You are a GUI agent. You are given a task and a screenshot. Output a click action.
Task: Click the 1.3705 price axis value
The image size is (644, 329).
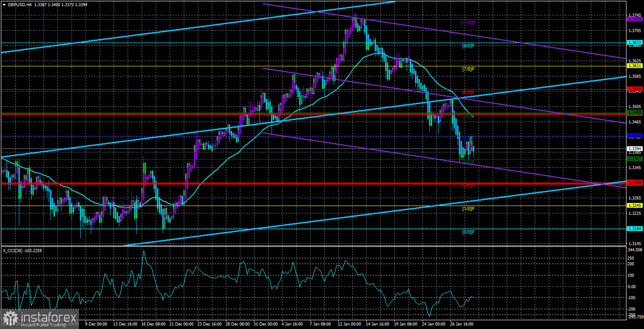[x=634, y=30]
